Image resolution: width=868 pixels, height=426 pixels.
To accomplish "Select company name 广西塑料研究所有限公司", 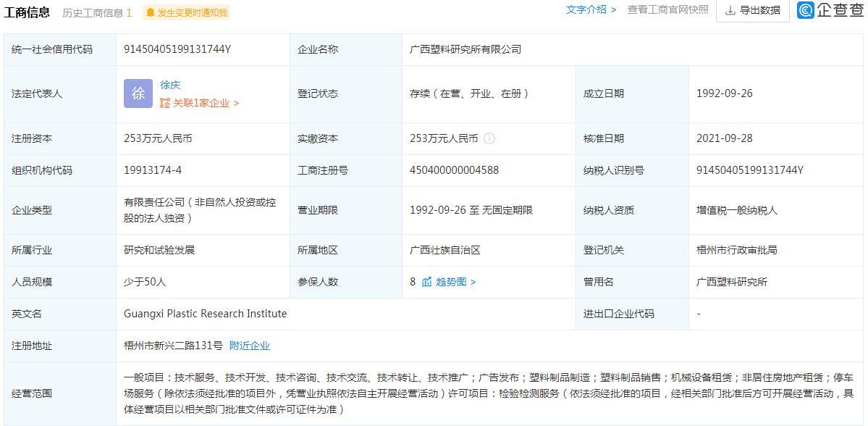I will coord(465,49).
